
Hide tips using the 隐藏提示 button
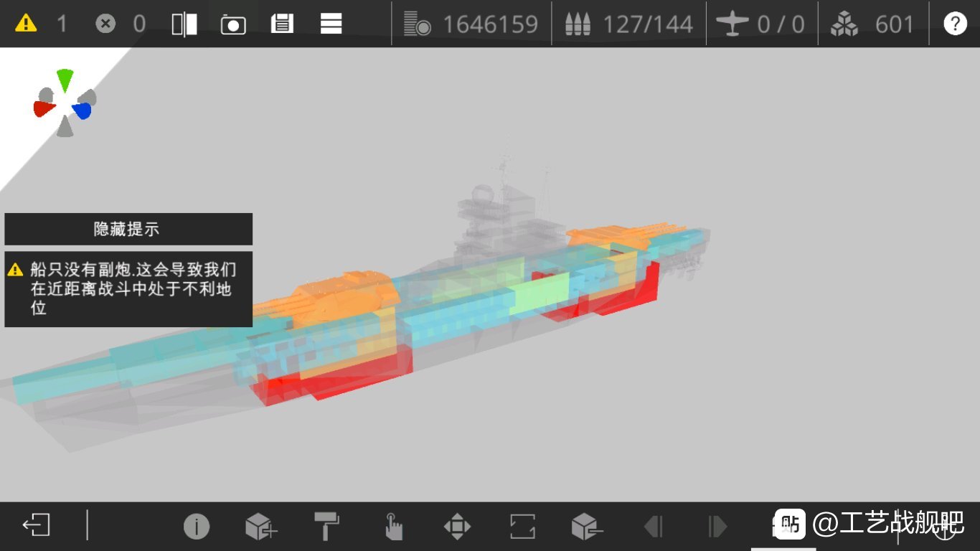click(128, 229)
